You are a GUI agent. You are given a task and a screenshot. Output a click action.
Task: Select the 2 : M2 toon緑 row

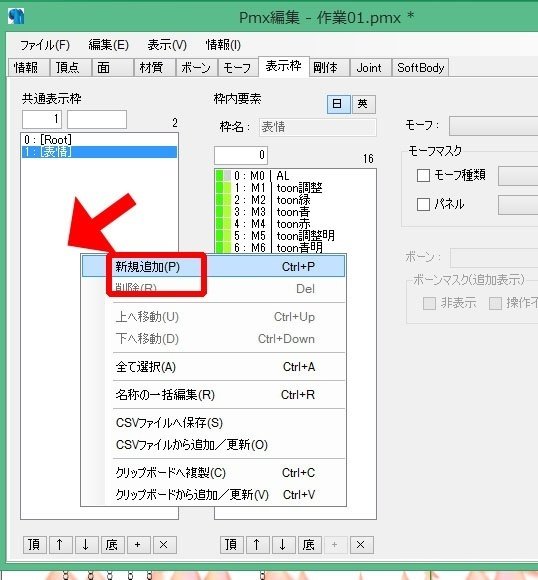[295, 200]
